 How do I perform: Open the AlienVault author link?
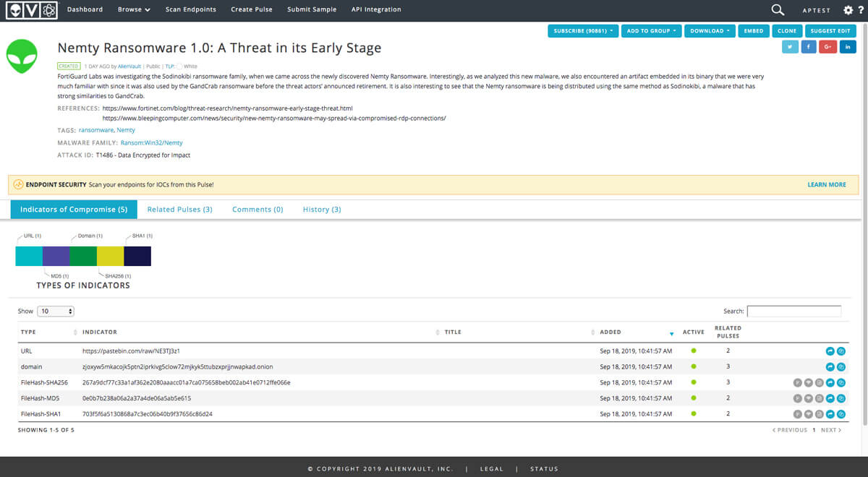tap(129, 66)
